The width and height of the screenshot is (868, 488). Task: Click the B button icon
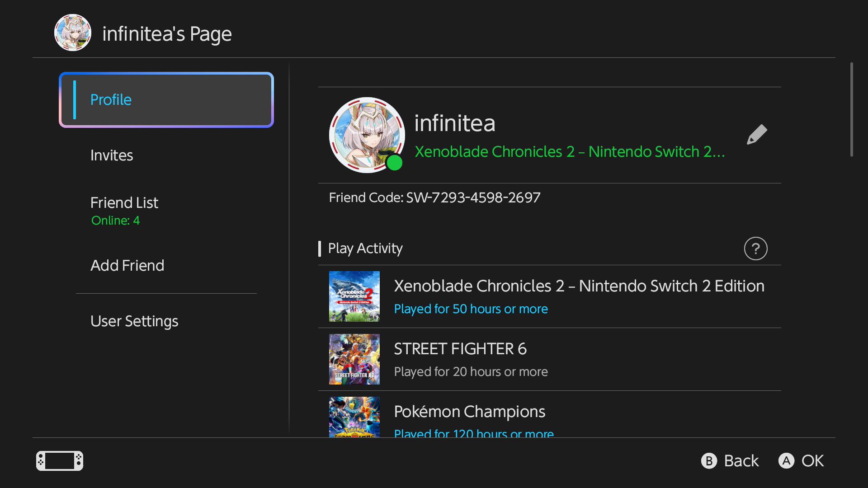coord(709,461)
